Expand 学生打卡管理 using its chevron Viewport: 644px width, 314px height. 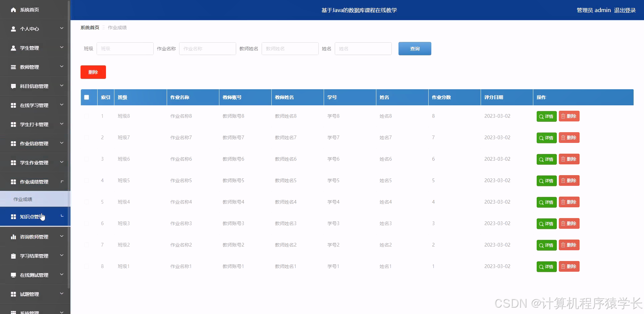coord(62,124)
